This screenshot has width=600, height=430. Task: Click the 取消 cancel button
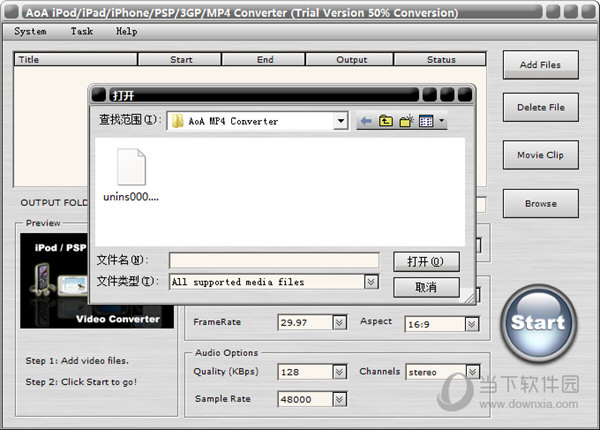click(x=426, y=287)
